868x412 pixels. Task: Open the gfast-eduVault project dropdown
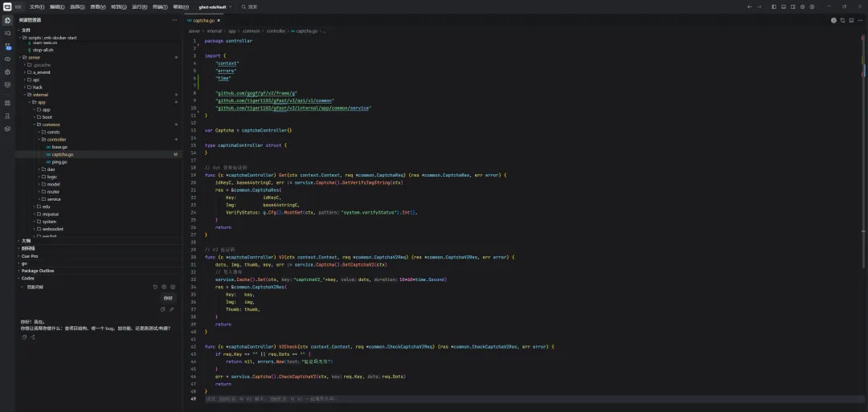pyautogui.click(x=215, y=6)
